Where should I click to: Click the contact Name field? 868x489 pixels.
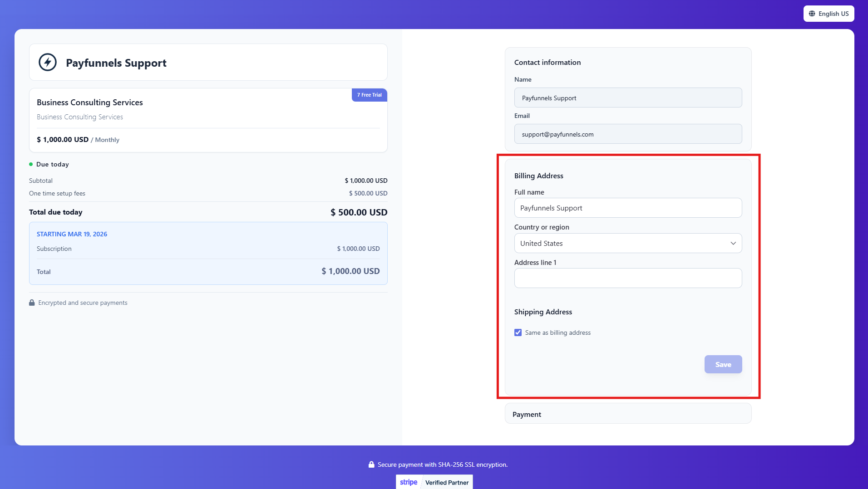628,98
